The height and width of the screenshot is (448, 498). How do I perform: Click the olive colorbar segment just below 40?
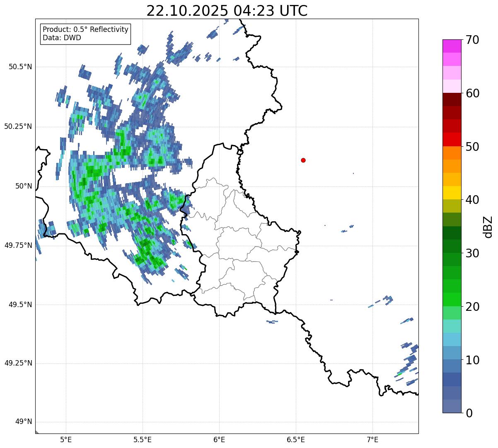[452, 206]
